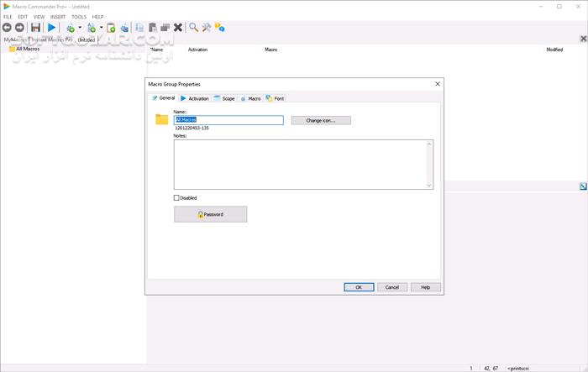Click the Password button

tap(210, 214)
